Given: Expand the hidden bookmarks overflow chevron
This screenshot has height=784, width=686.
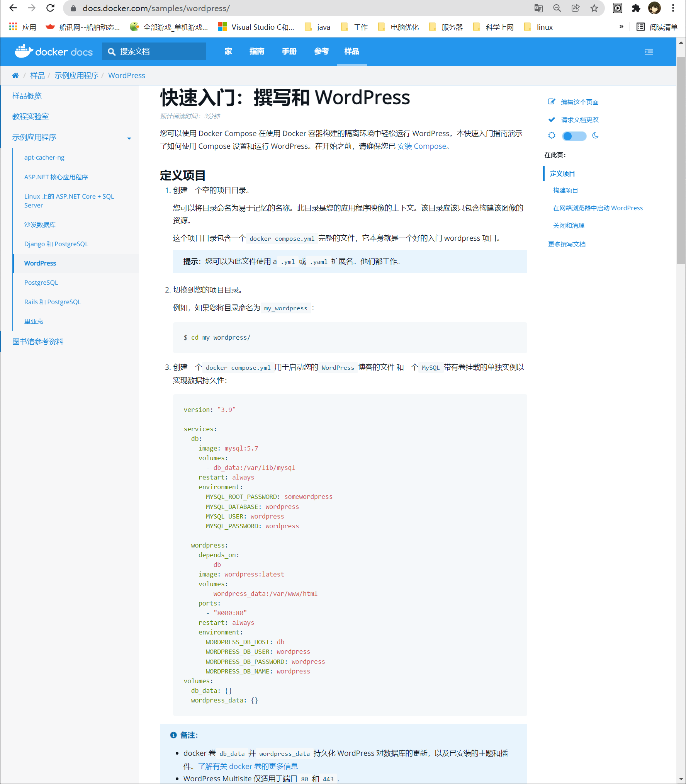Looking at the screenshot, I should [x=621, y=27].
